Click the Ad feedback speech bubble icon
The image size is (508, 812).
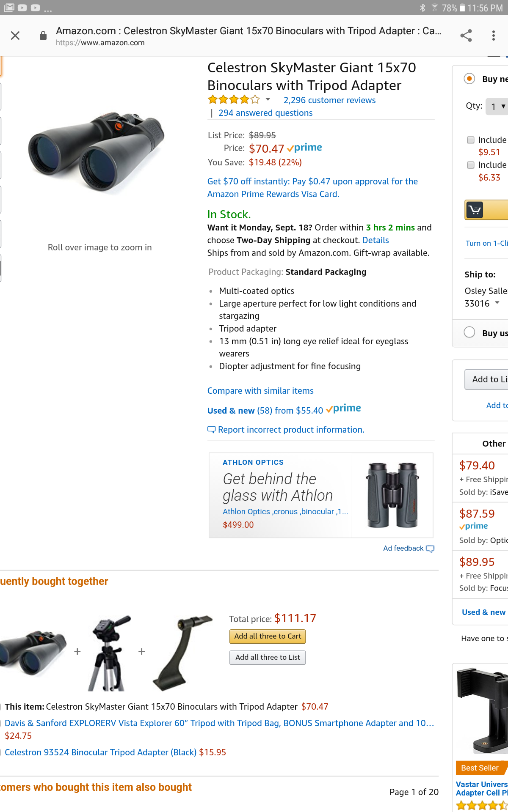[x=430, y=549]
